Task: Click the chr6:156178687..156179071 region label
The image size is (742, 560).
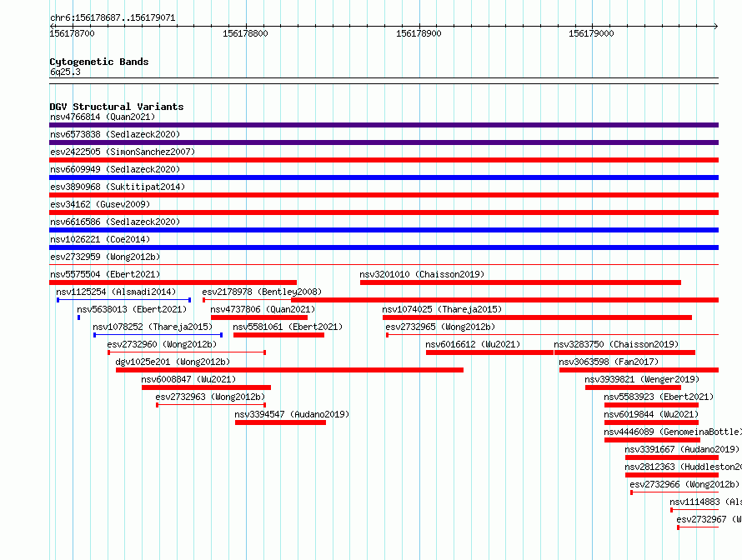Action: click(x=113, y=17)
